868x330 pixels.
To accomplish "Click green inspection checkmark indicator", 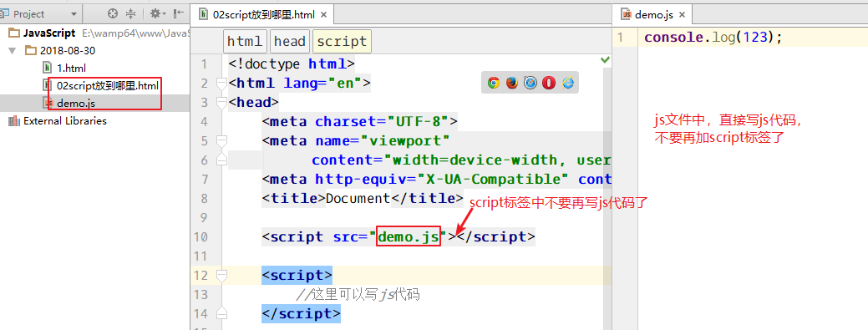I will [605, 59].
